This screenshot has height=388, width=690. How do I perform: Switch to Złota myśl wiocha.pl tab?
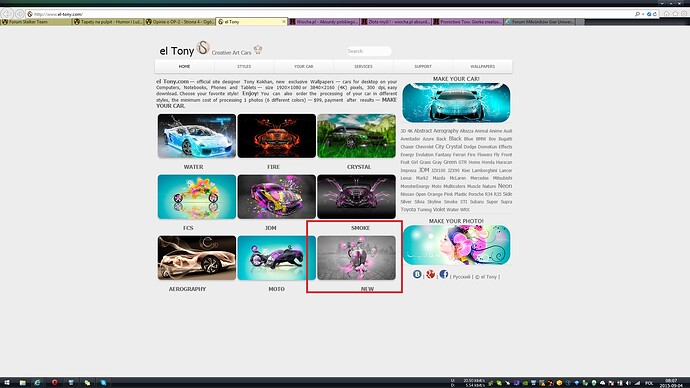(x=395, y=22)
